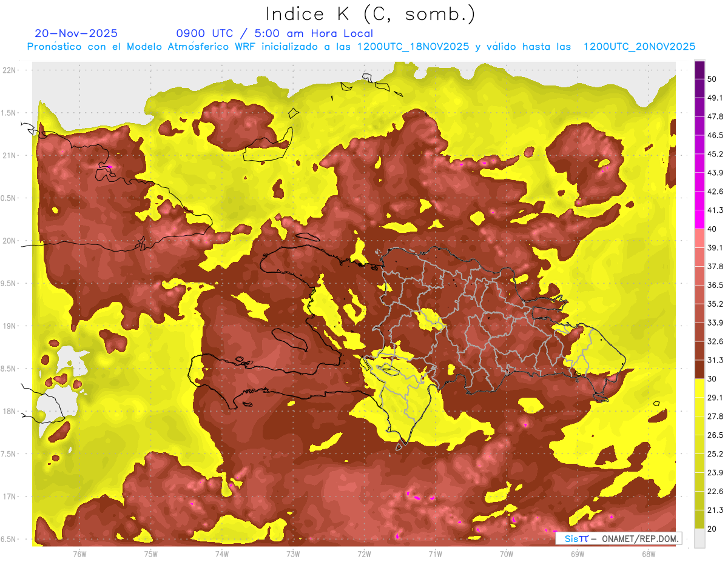This screenshot has width=728, height=562.
Task: Pick the magenta colorbar segment beside 41.3
Action: [699, 219]
